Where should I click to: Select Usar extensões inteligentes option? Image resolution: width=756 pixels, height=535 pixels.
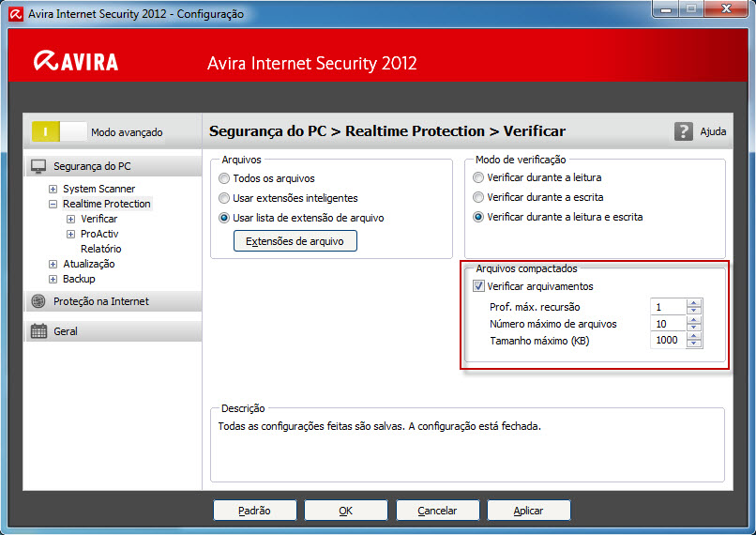coord(224,198)
